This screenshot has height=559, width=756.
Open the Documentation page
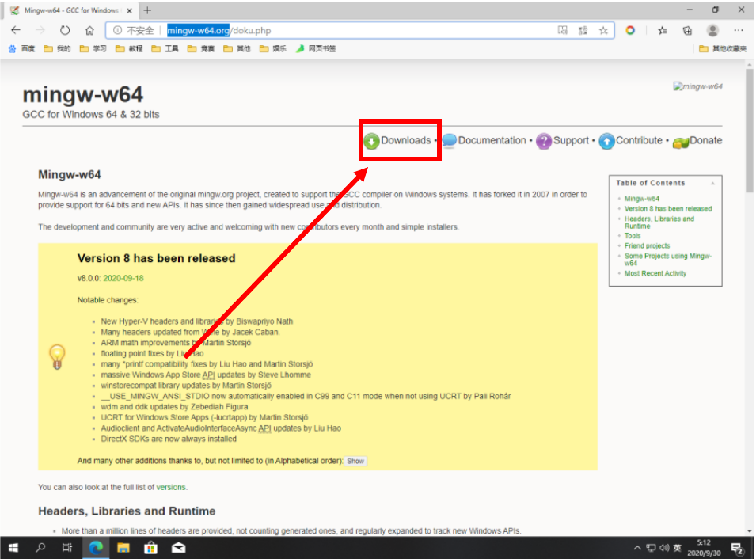[491, 141]
